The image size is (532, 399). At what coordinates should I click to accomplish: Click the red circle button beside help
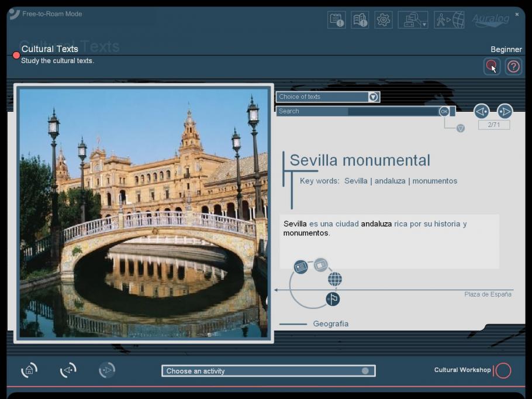(x=492, y=67)
